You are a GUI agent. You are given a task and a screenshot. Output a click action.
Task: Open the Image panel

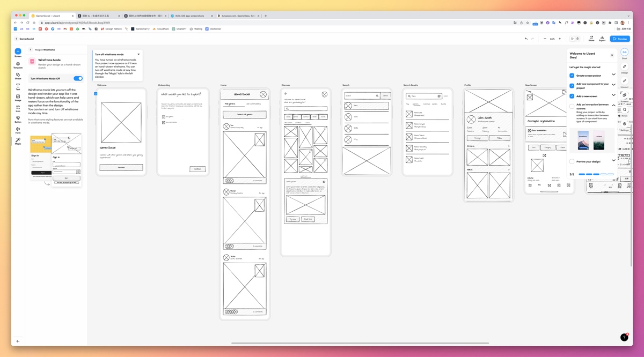tap(18, 98)
